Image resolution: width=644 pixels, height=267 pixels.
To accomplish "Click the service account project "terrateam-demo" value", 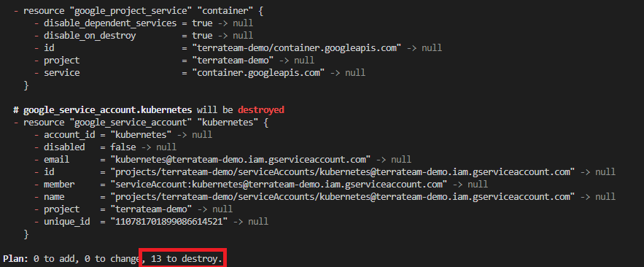I will tap(151, 209).
